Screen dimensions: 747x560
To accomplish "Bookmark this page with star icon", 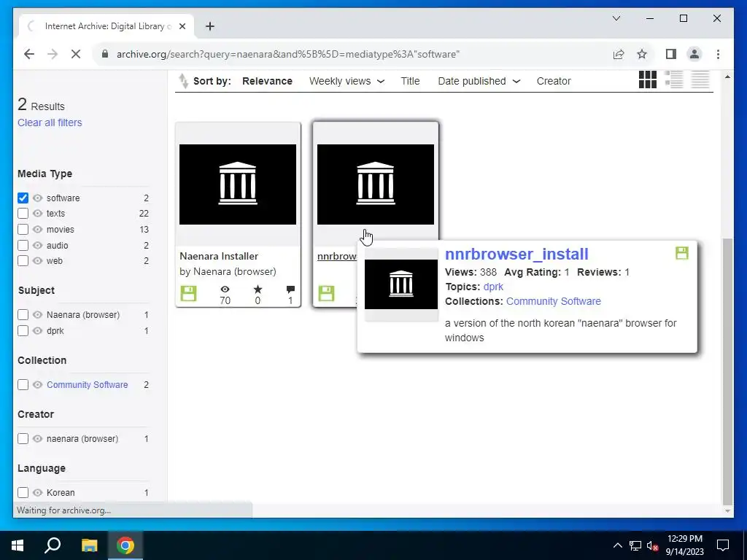I will [642, 54].
